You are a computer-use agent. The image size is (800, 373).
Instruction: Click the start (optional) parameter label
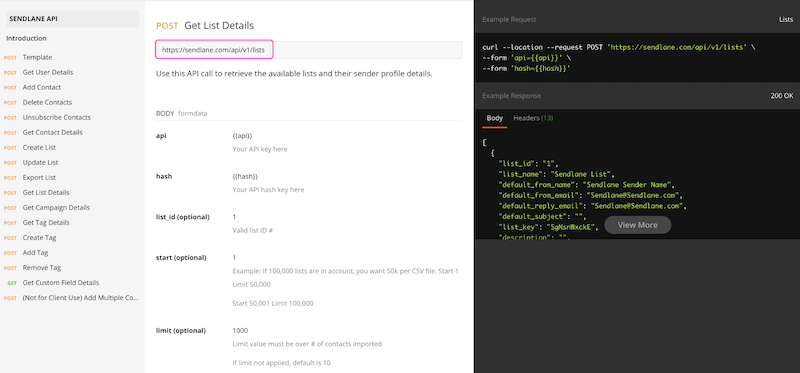(181, 258)
